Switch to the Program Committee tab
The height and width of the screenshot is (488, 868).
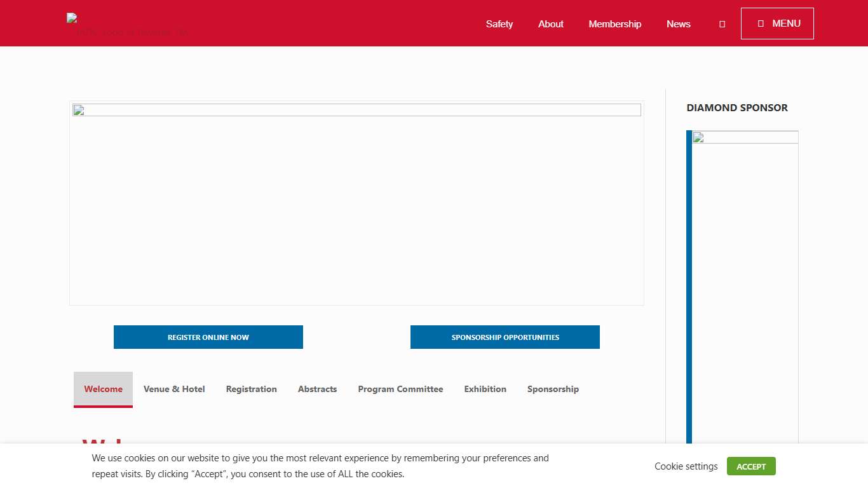(x=400, y=389)
